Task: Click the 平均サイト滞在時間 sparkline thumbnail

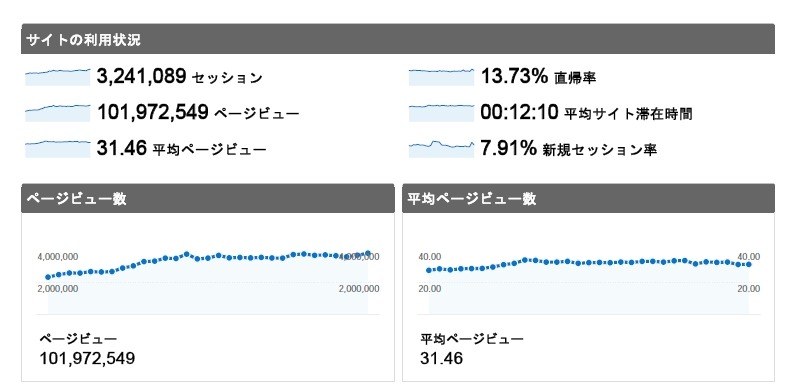Action: (x=441, y=113)
